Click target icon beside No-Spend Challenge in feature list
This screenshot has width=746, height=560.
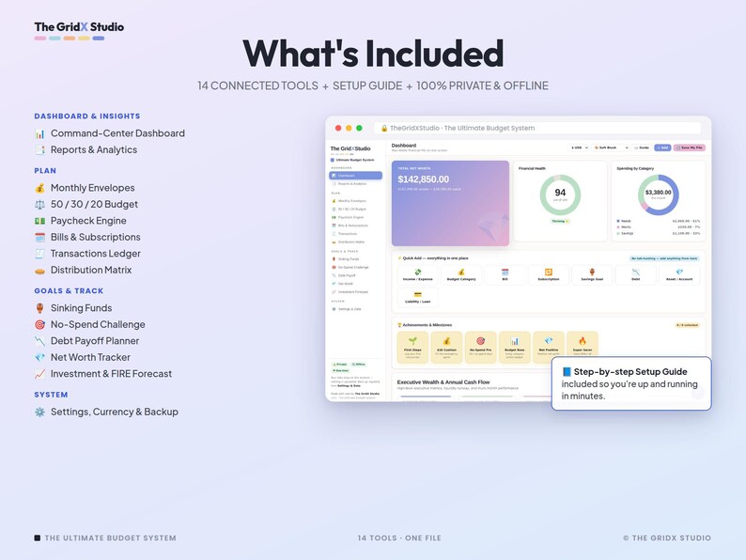pos(40,324)
